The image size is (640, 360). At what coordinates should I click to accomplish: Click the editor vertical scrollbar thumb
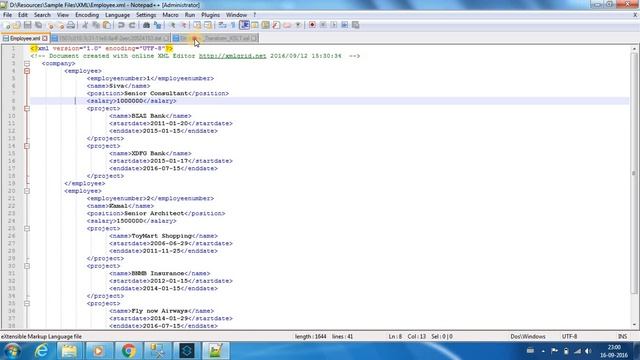[634, 173]
